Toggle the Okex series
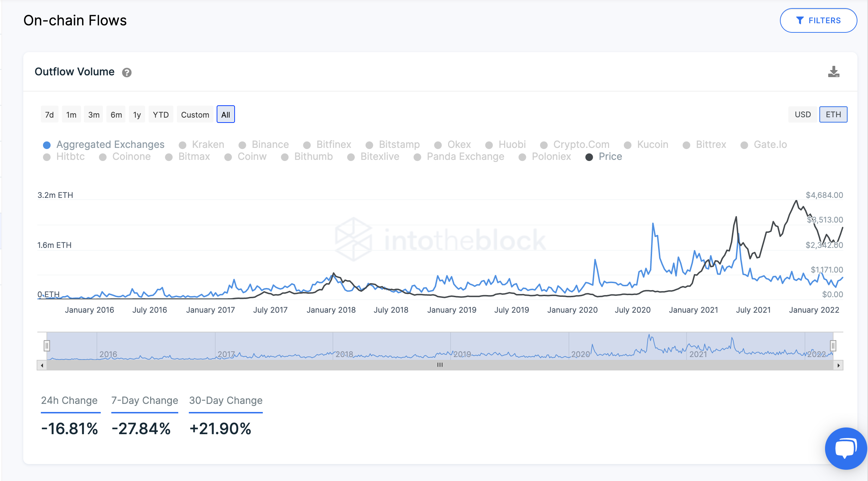Image resolution: width=868 pixels, height=481 pixels. 453,144
